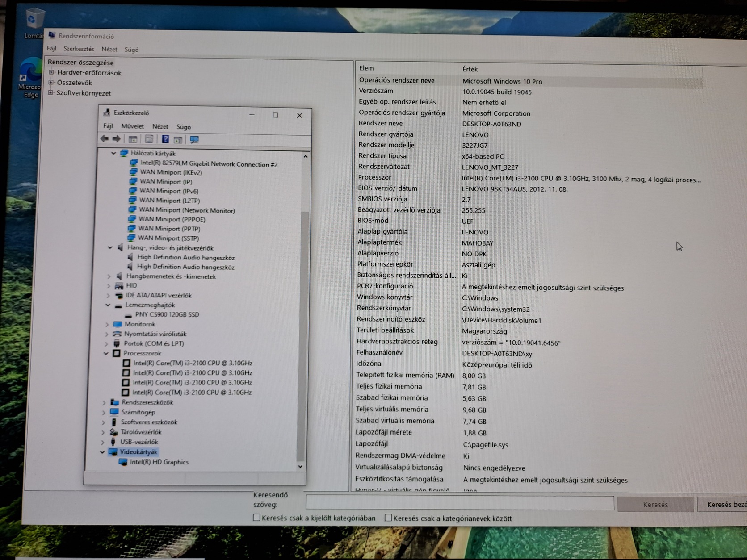Viewport: 747px width, 560px height.
Task: Click the Back arrow in Eszközkezelő toolbar
Action: click(105, 139)
